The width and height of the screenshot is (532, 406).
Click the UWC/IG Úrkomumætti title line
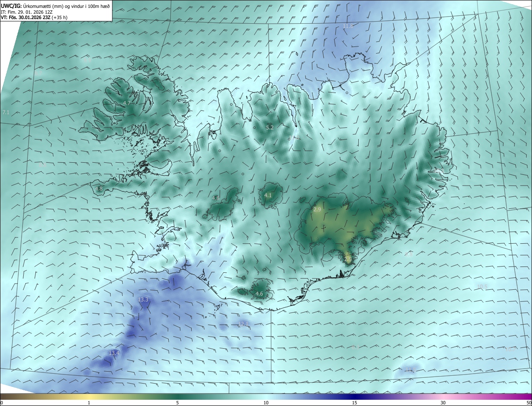pyautogui.click(x=56, y=6)
